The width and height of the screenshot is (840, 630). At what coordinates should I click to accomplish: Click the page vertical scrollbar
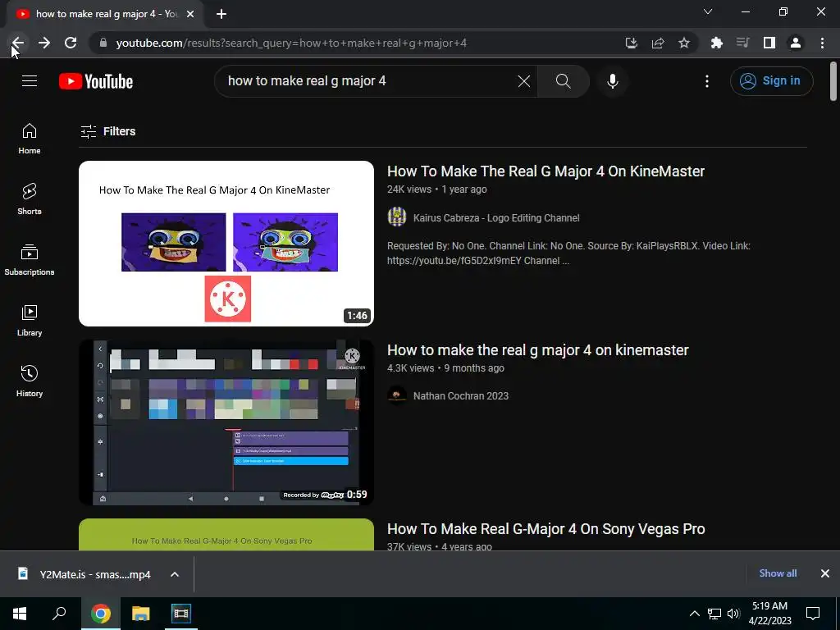[x=833, y=81]
